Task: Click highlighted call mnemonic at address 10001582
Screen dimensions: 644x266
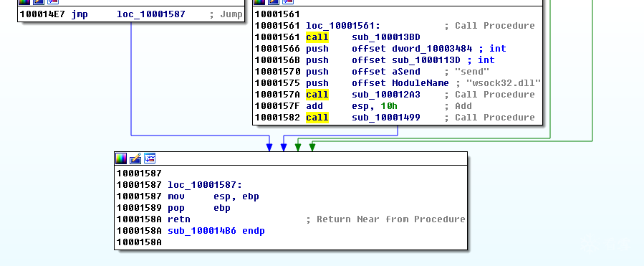Action: pos(317,118)
